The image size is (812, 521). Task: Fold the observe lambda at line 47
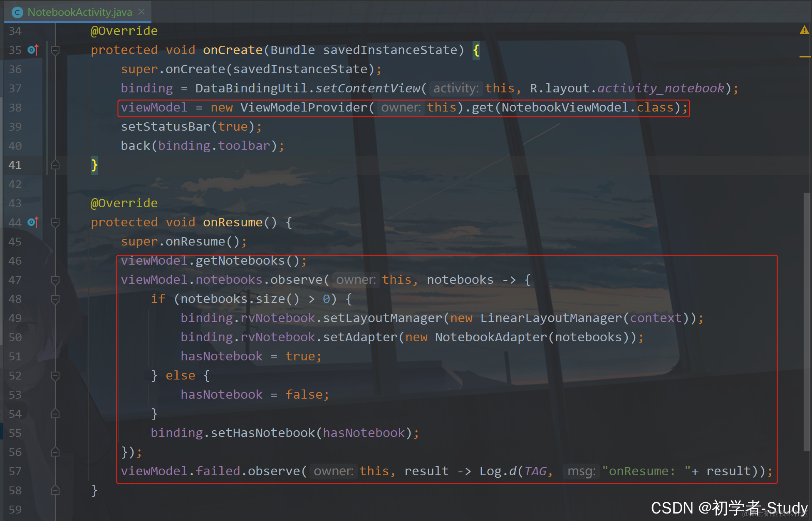55,280
